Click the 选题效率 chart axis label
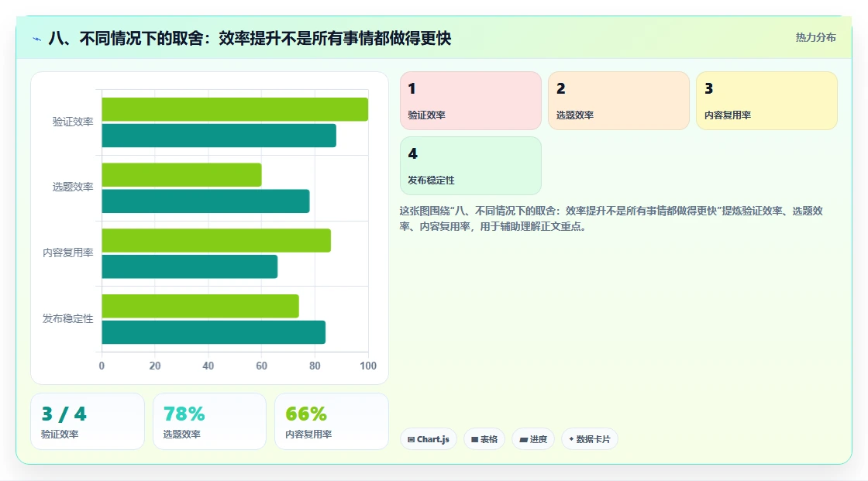Image resolution: width=868 pixels, height=481 pixels. [x=73, y=187]
